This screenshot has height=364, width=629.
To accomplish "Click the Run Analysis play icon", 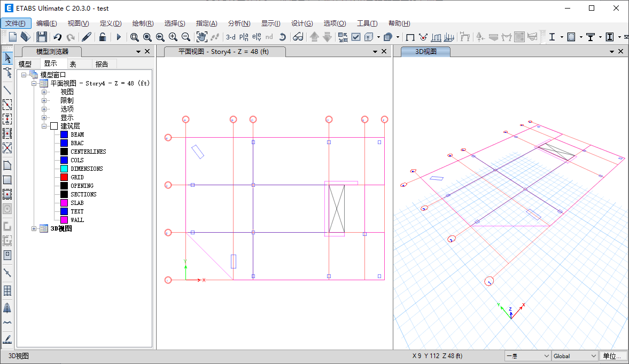I will click(119, 37).
